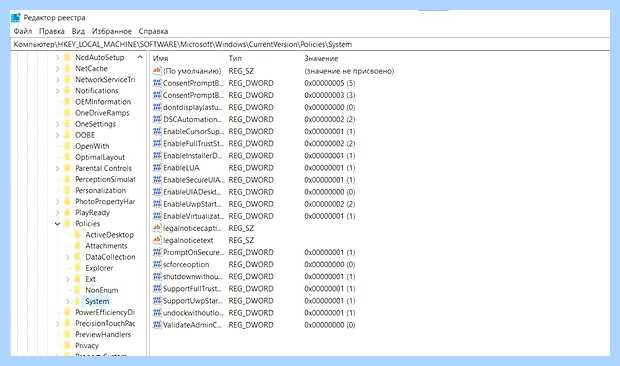Select the OptimalLayout key
This screenshot has height=366, width=620.
pos(100,157)
